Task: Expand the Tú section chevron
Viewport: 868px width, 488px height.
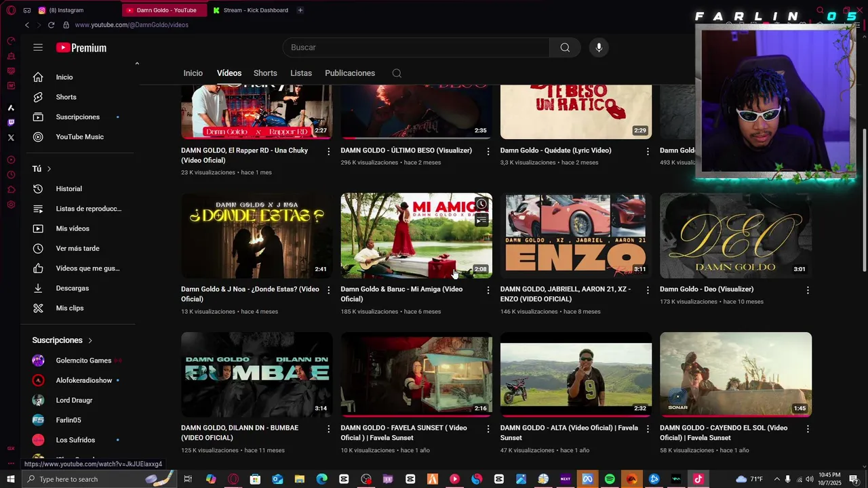Action: tap(49, 169)
